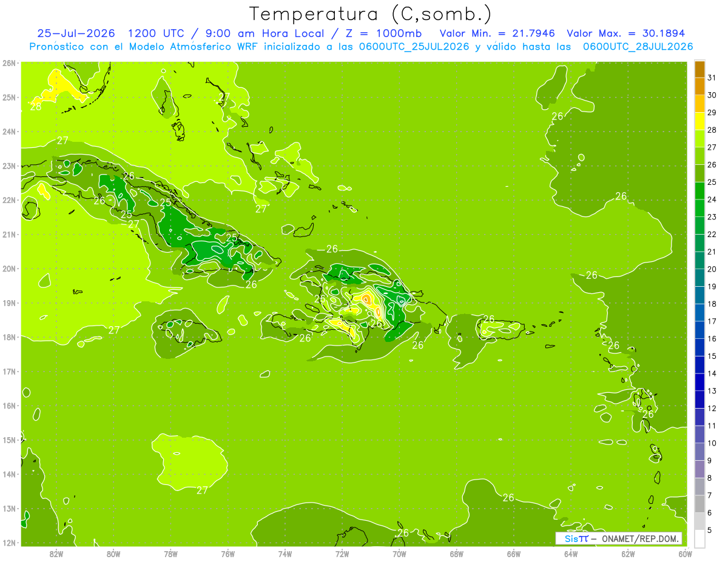The height and width of the screenshot is (562, 728).
Task: Click the "64W" longitude axis label
Action: 571,554
